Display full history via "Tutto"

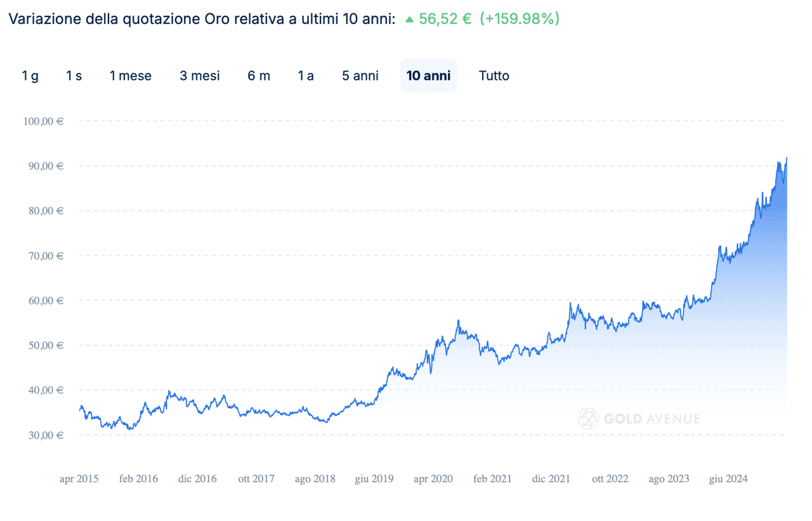click(494, 76)
